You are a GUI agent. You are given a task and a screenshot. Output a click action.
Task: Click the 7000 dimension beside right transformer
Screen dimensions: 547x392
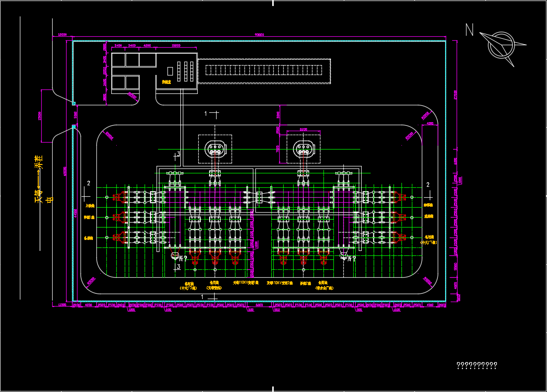point(278,149)
